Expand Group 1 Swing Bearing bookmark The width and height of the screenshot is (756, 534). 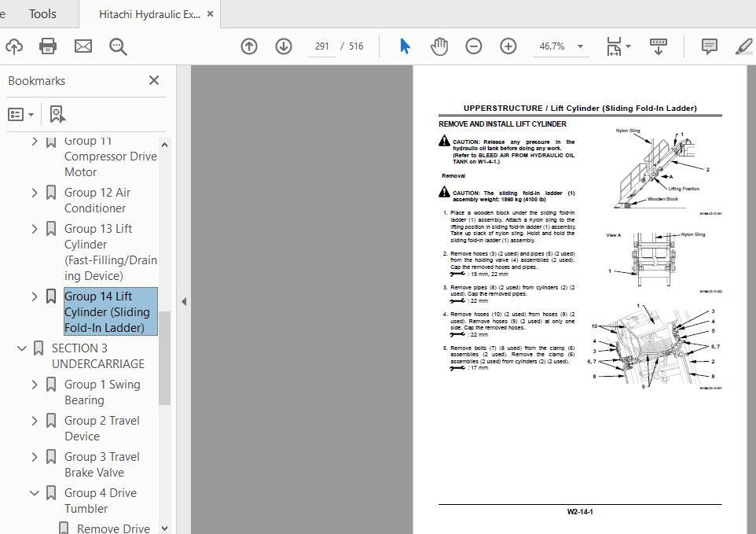point(35,385)
